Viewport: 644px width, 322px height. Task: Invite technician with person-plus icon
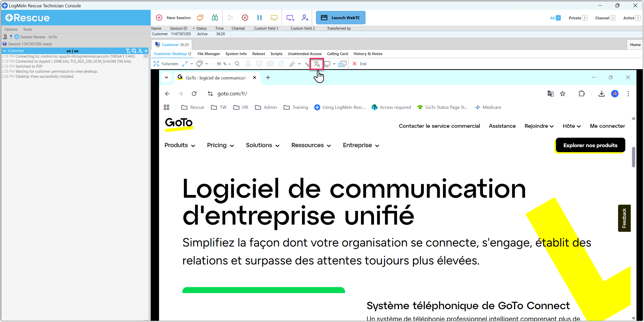[305, 18]
